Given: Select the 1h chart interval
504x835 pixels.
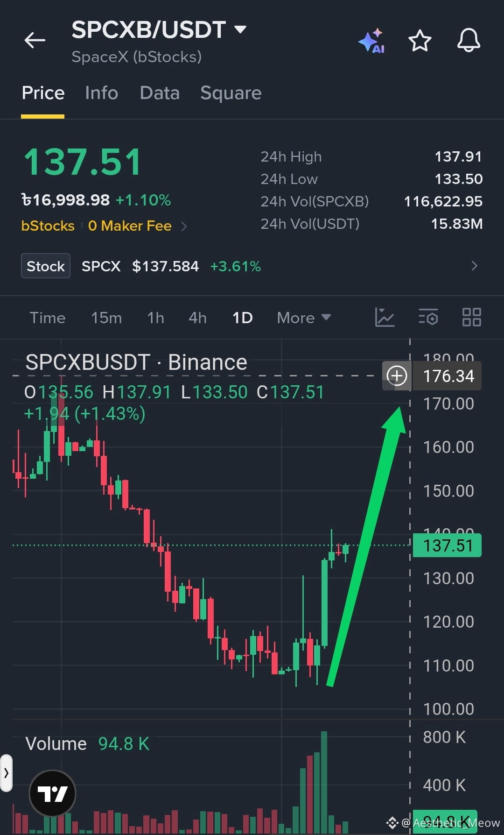Looking at the screenshot, I should tap(155, 318).
